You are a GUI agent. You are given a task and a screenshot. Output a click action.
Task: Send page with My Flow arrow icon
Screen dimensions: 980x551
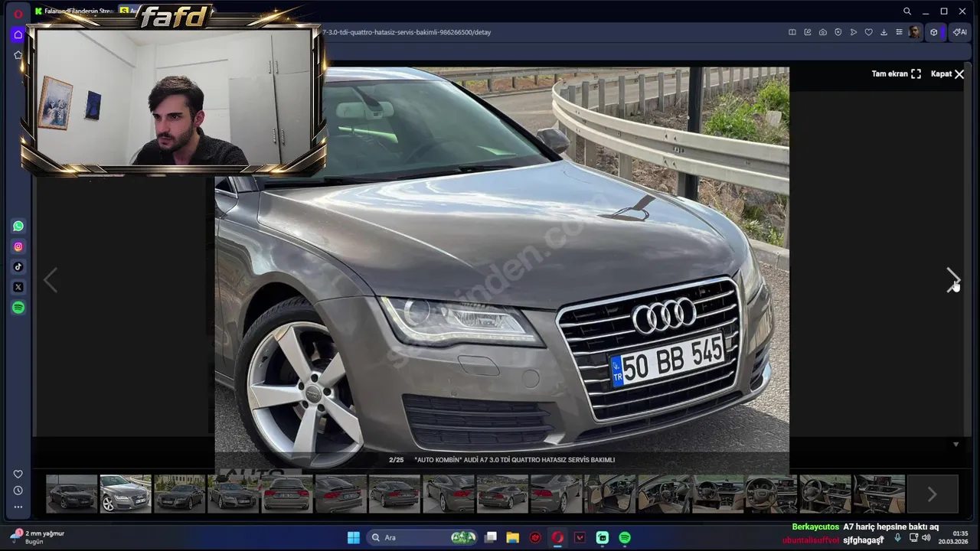point(854,32)
